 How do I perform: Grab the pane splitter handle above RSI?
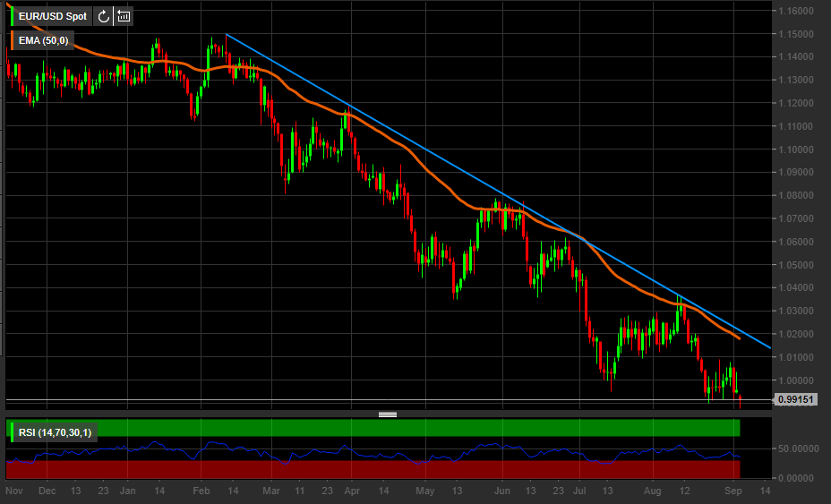(x=388, y=414)
